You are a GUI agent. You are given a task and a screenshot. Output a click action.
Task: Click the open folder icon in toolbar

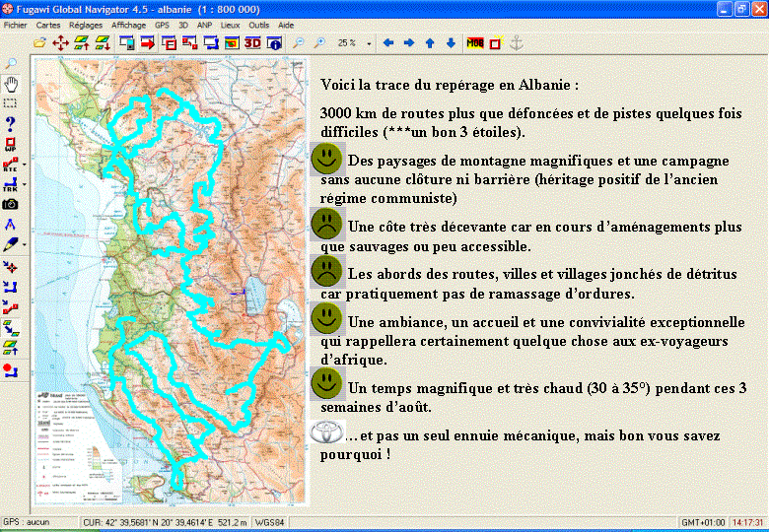[x=39, y=43]
